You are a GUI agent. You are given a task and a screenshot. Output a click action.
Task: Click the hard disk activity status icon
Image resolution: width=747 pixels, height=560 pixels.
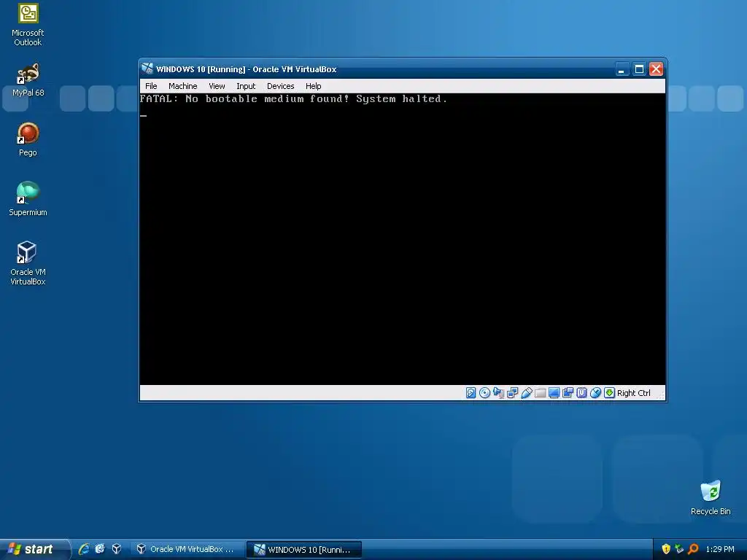pos(471,393)
